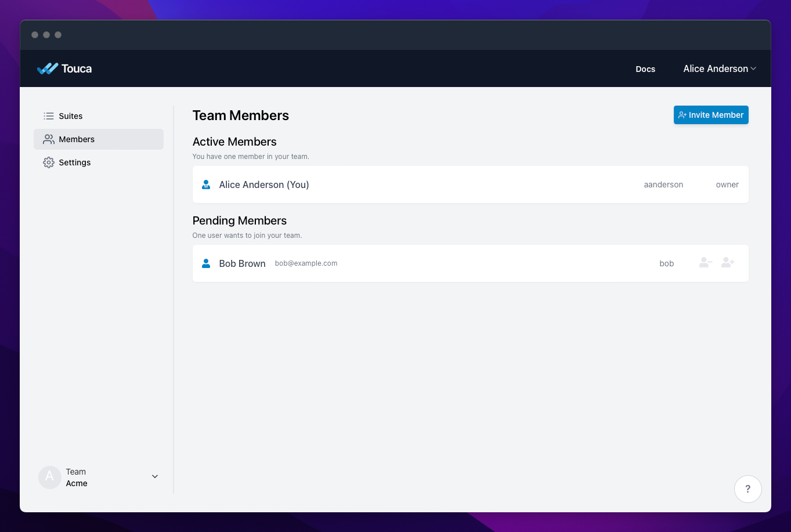This screenshot has width=791, height=532.
Task: Expand the Team Acme switcher chevron
Action: [155, 477]
